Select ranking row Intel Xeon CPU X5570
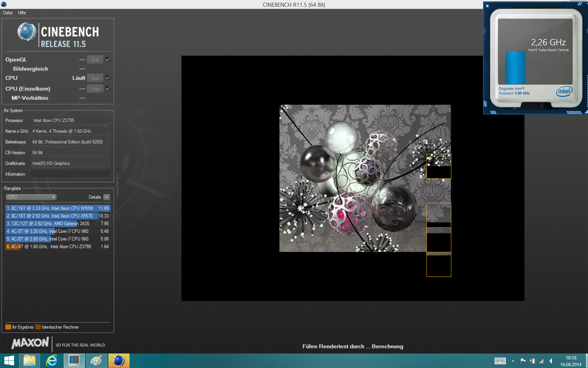 [58, 216]
